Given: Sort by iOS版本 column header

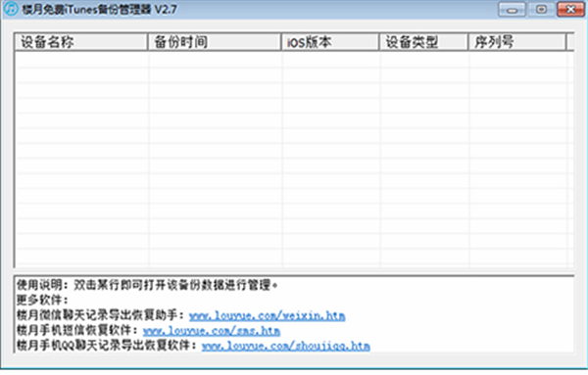Looking at the screenshot, I should [330, 41].
